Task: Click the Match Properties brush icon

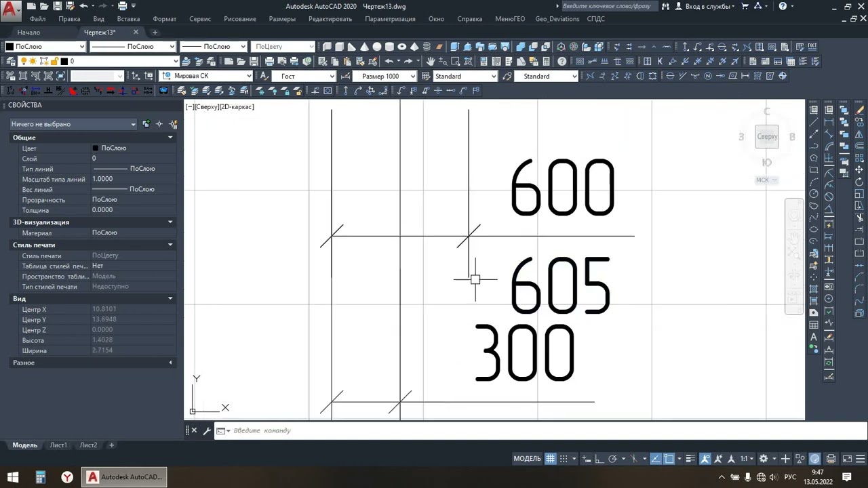Action: click(x=360, y=61)
